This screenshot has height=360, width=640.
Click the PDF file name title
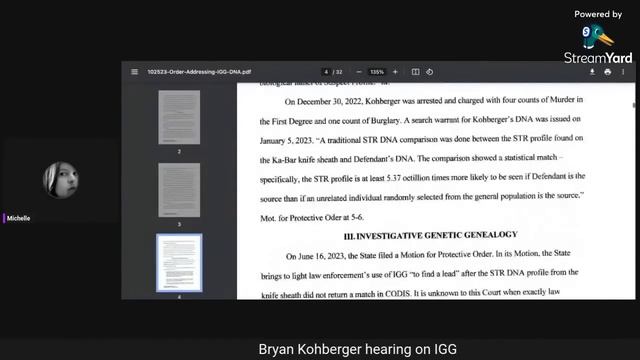pyautogui.click(x=199, y=72)
